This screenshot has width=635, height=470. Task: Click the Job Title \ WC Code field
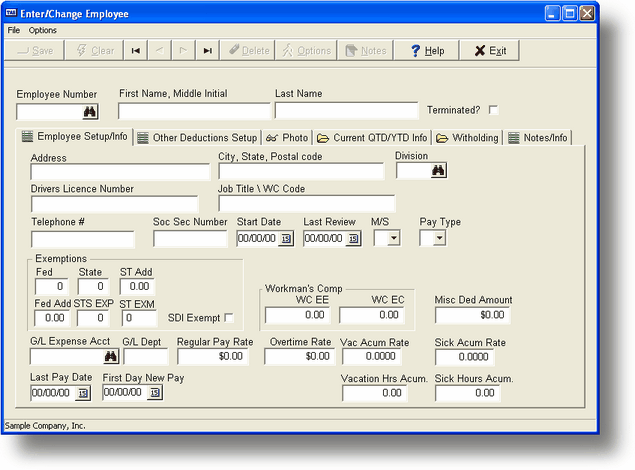[x=307, y=203]
